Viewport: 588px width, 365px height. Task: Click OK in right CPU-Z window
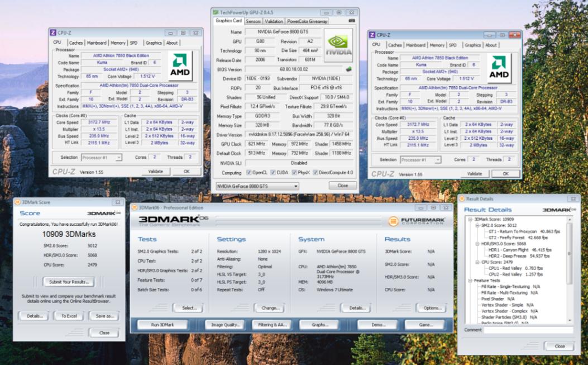coord(506,174)
